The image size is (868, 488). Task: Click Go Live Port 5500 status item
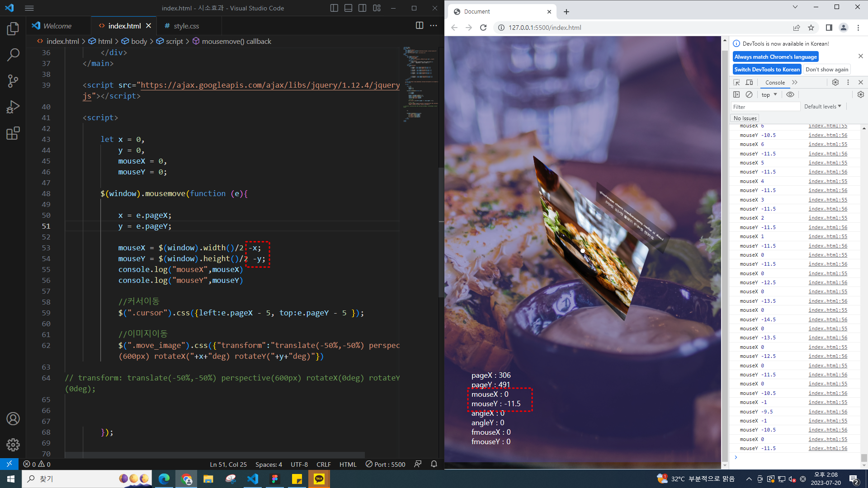(385, 464)
